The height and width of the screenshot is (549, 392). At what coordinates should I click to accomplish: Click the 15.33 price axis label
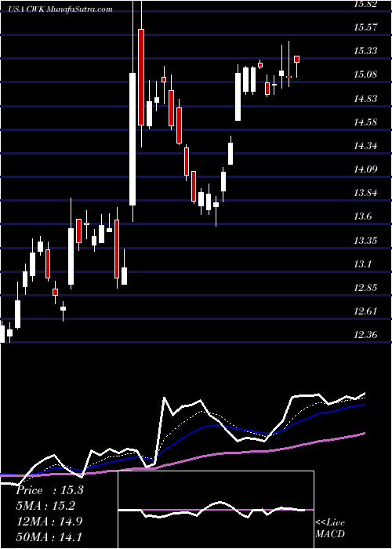coord(365,51)
